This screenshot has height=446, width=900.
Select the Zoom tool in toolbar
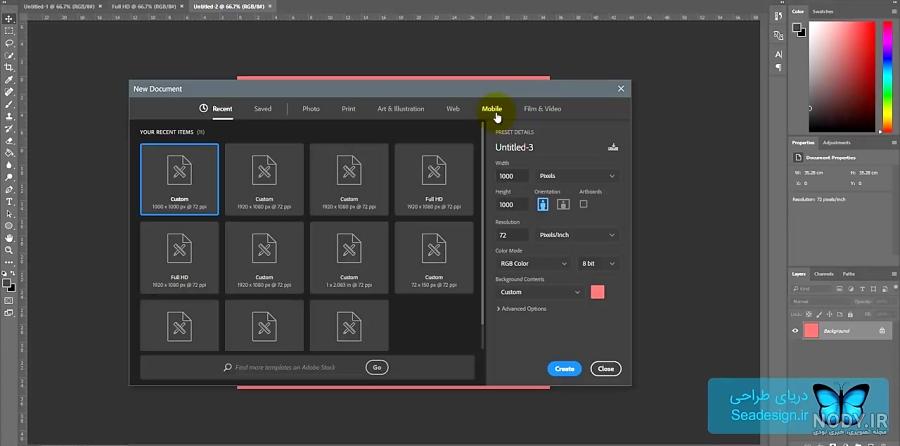(x=9, y=250)
